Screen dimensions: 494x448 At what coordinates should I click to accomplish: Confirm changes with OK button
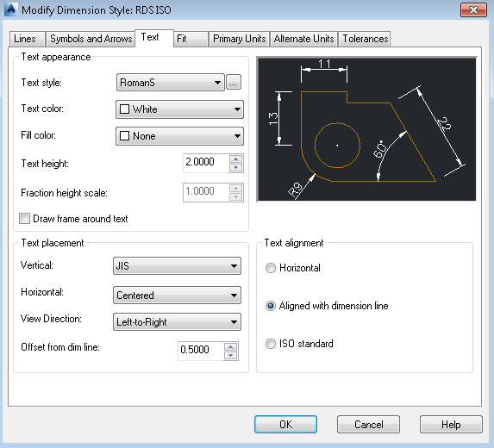[x=285, y=425]
